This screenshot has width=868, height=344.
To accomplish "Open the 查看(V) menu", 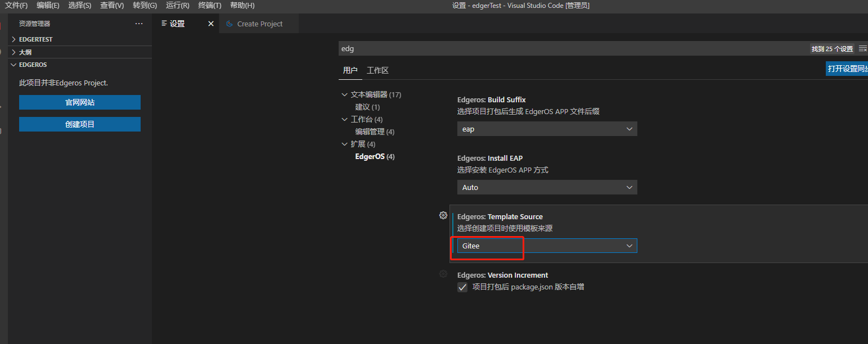I will (112, 5).
